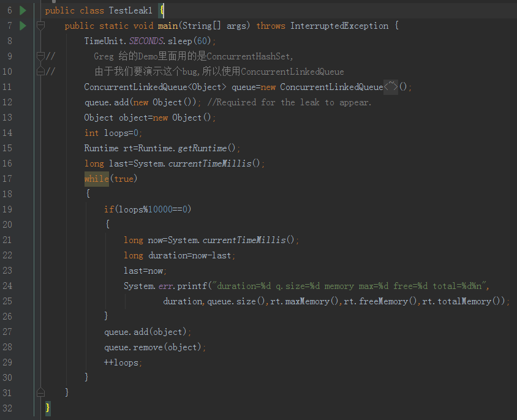
Task: Click Object object=new Object() line
Action: pos(150,118)
